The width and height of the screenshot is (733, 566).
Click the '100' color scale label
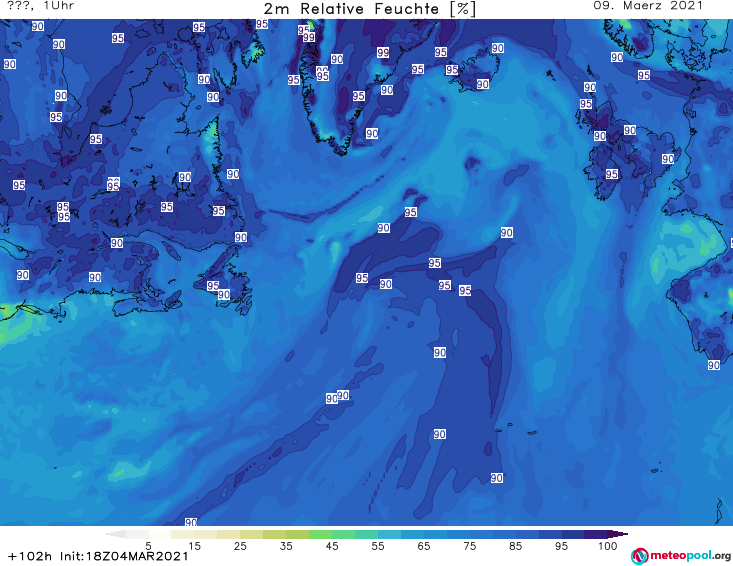click(608, 546)
